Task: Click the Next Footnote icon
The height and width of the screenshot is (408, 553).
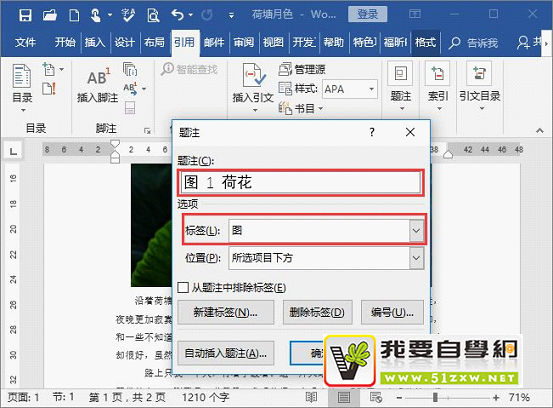Action: click(130, 89)
